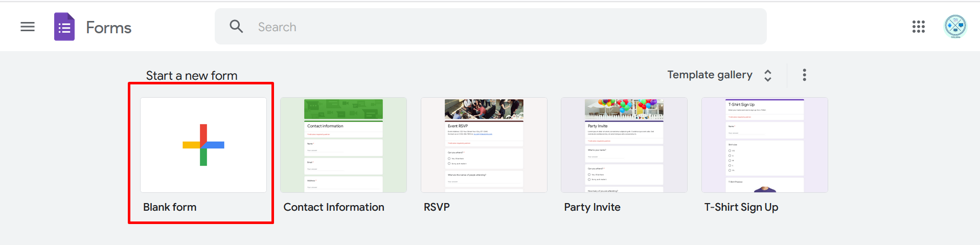Click the RSVP template label
Image resolution: width=980 pixels, height=245 pixels.
[x=437, y=207]
